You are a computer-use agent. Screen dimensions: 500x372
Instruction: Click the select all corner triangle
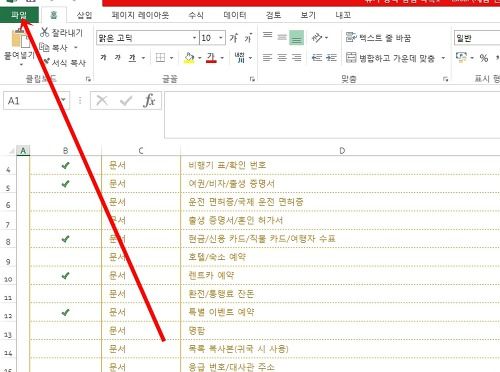[11, 151]
